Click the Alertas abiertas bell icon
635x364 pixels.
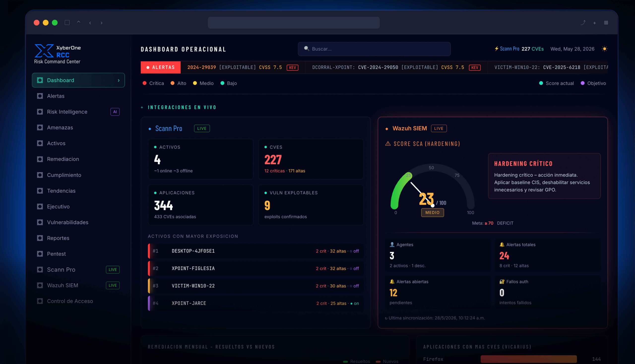[x=392, y=282]
